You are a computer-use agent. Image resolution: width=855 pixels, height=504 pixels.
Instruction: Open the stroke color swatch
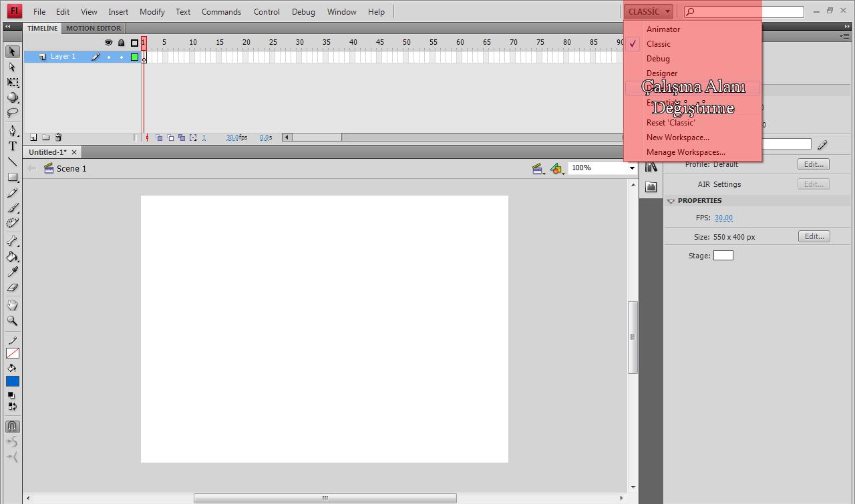point(13,353)
